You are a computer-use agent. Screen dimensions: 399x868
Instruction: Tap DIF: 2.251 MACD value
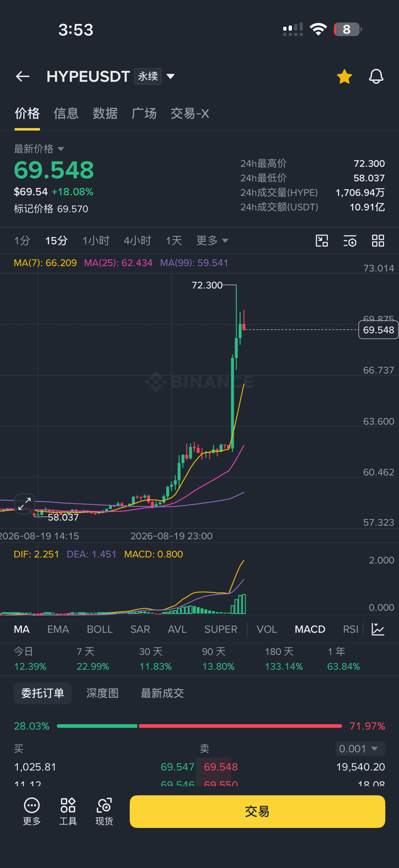[36, 554]
